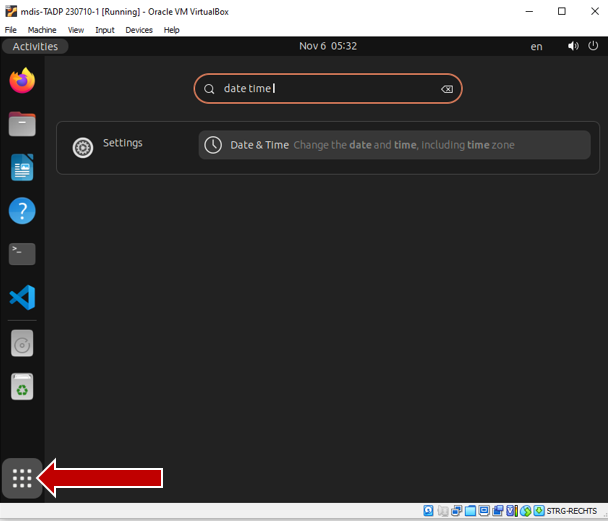Click into the date time search field

point(328,89)
